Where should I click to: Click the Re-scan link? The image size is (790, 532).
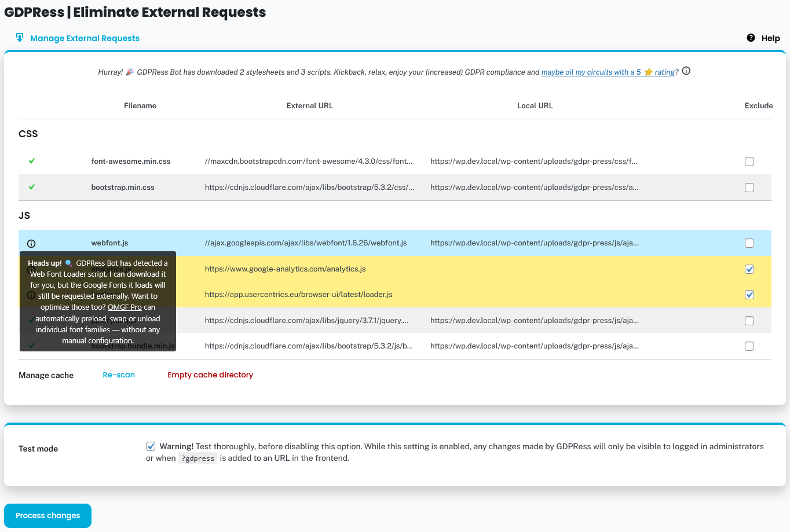pyautogui.click(x=119, y=375)
